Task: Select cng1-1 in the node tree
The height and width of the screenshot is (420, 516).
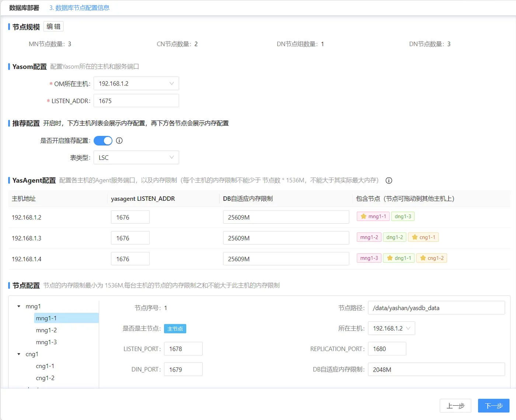Action: [45, 366]
